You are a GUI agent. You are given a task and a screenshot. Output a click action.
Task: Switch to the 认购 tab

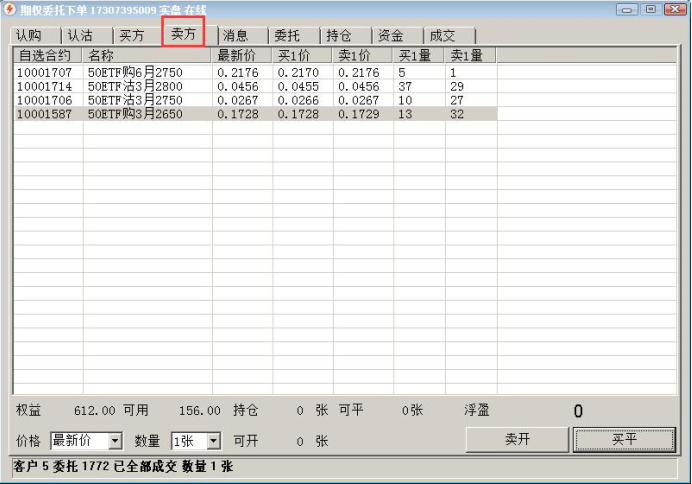coord(30,35)
